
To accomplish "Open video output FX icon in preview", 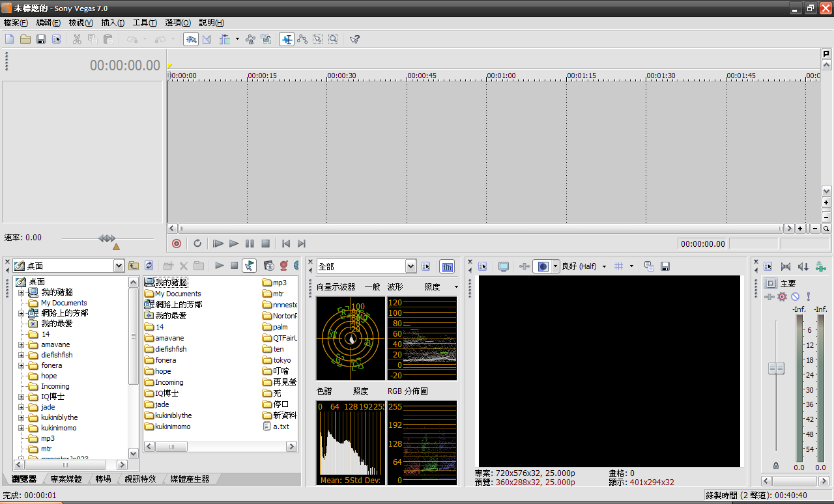I will (x=524, y=266).
